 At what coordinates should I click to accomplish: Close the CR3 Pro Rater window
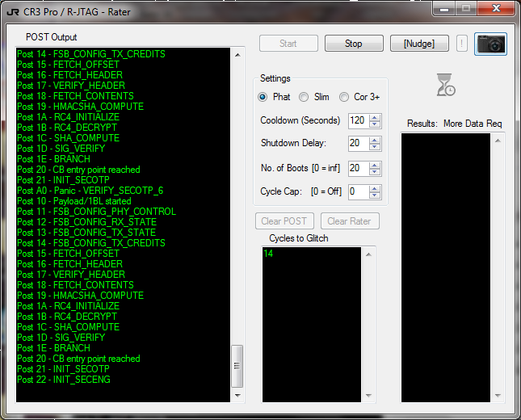pos(496,8)
